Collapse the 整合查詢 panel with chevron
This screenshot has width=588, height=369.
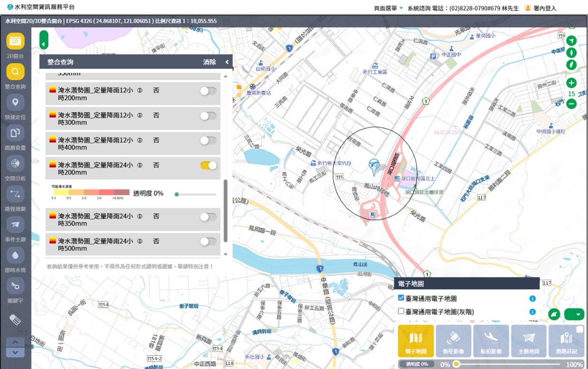click(x=227, y=62)
